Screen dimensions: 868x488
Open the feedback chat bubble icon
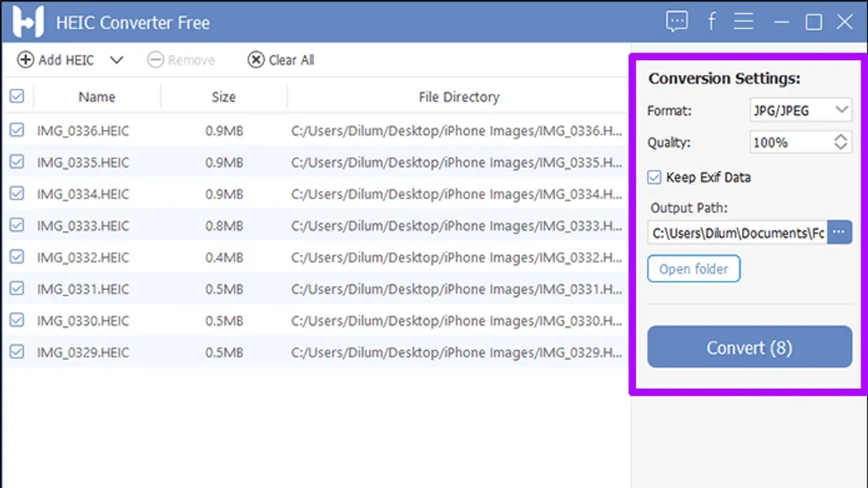677,22
